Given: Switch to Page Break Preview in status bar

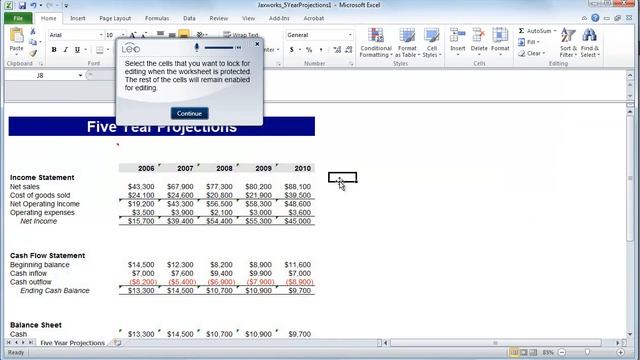Looking at the screenshot, I should tap(533, 352).
